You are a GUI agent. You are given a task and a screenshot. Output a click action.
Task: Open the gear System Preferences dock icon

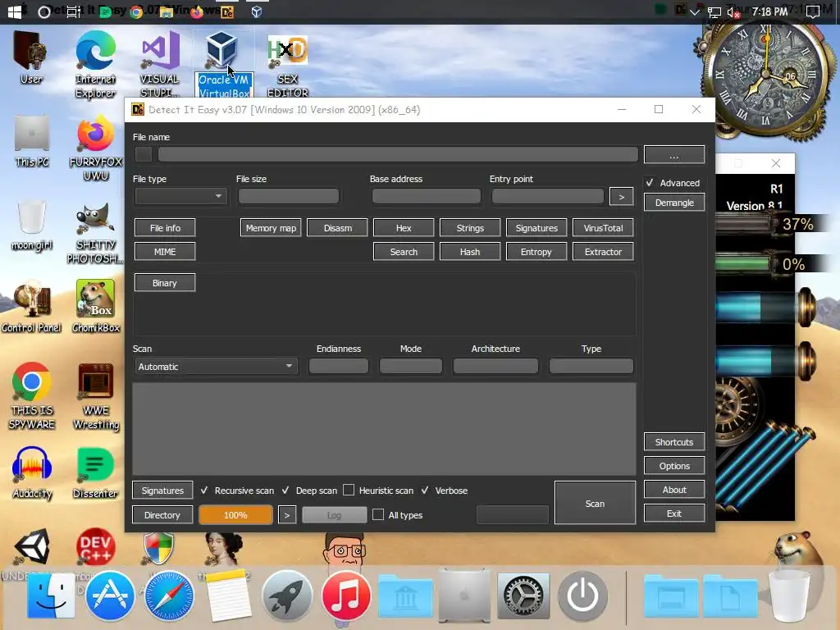click(x=523, y=596)
